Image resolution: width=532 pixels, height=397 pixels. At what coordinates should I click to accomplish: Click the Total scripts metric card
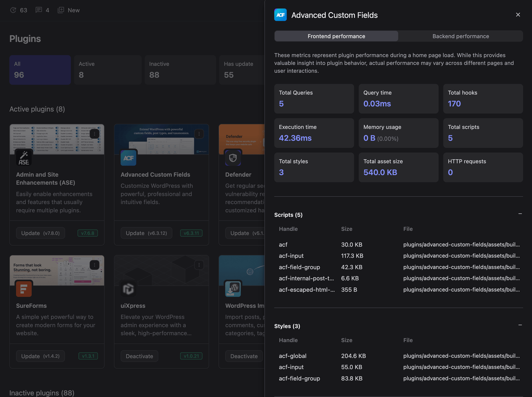pos(483,133)
